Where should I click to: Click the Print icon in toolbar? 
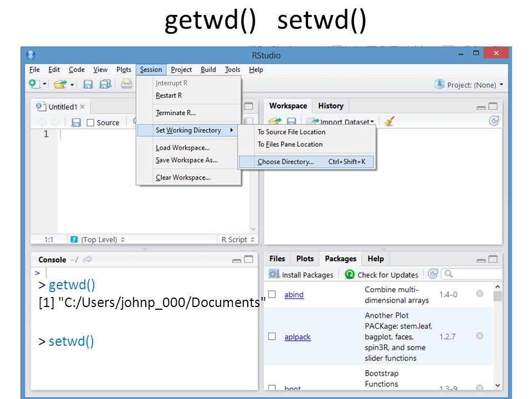pyautogui.click(x=126, y=84)
